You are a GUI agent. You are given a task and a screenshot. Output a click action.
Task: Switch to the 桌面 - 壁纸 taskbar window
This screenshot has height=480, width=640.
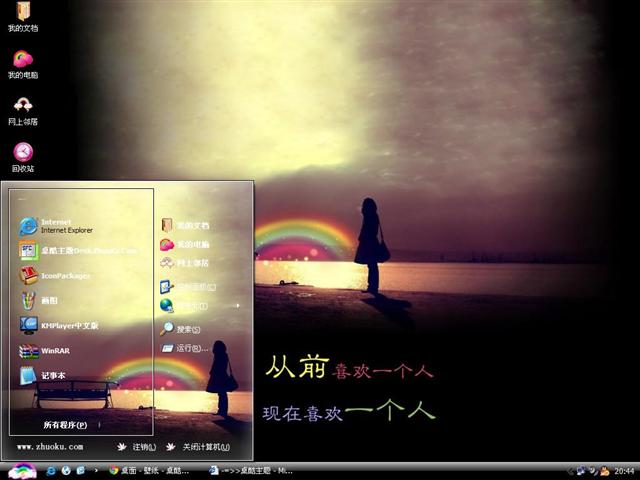click(150, 470)
